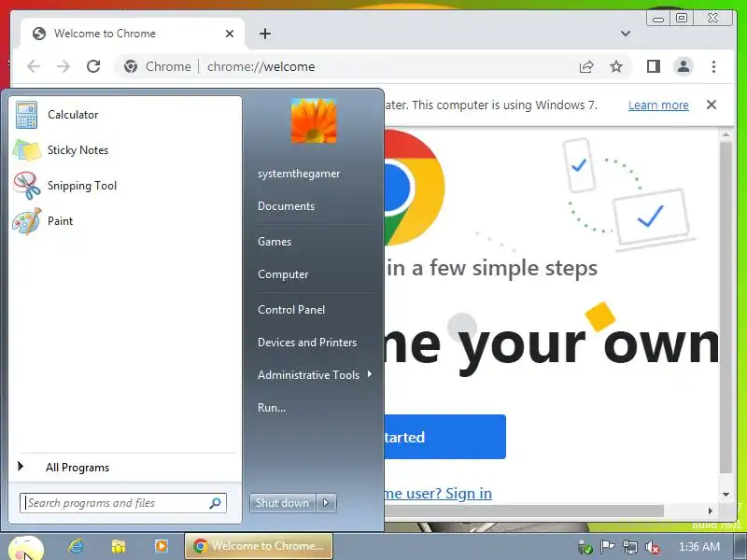Open the Run... dialog
The height and width of the screenshot is (560, 747).
point(272,408)
